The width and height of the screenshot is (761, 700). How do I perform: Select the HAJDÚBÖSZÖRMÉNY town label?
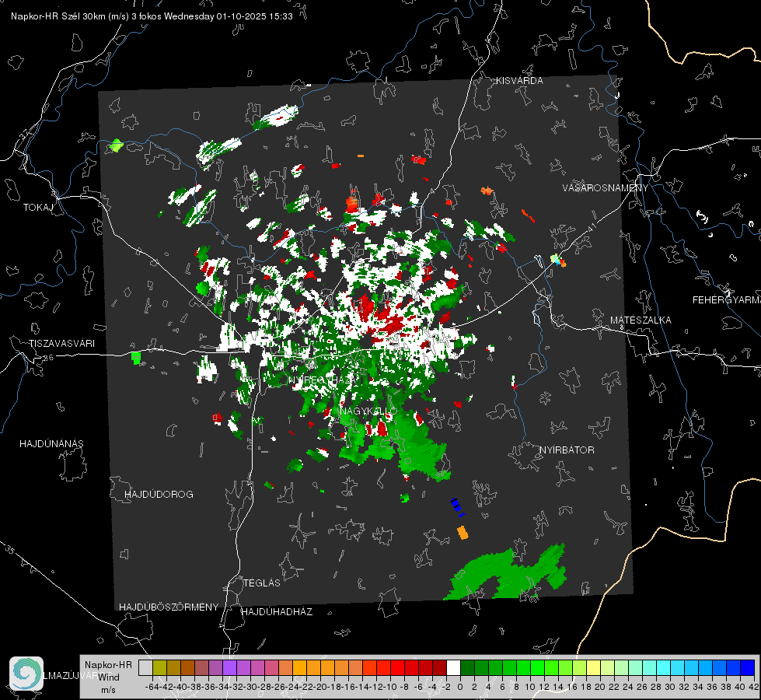click(x=169, y=607)
